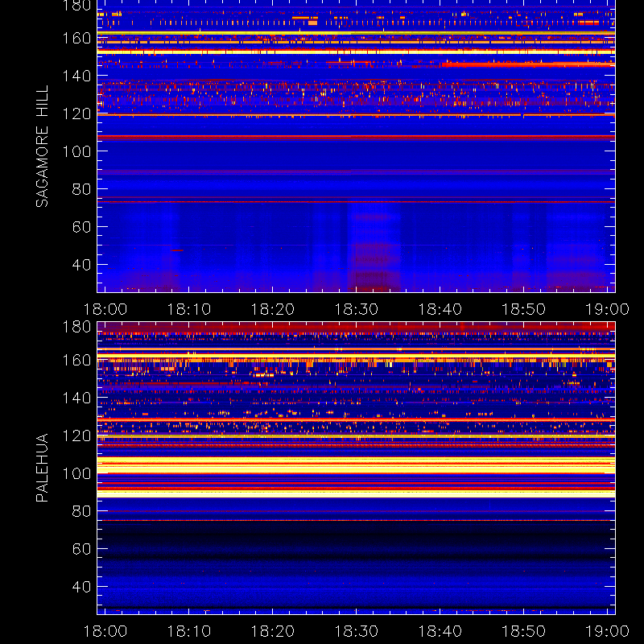Choose Palehua's 180 frequency tick label
The height and width of the screenshot is (644, 644).
coord(76,327)
